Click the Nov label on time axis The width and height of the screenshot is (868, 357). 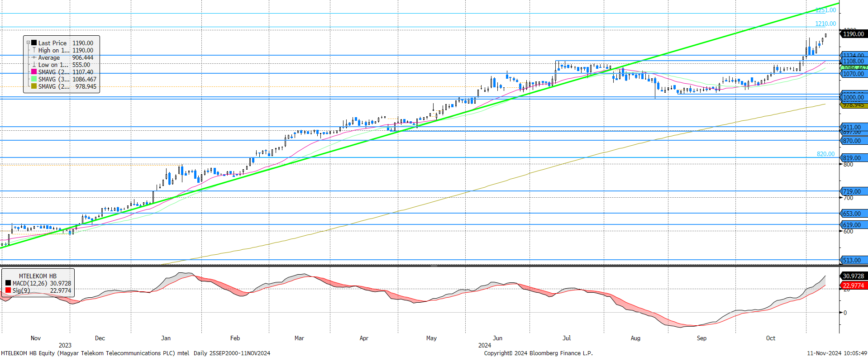pyautogui.click(x=36, y=338)
